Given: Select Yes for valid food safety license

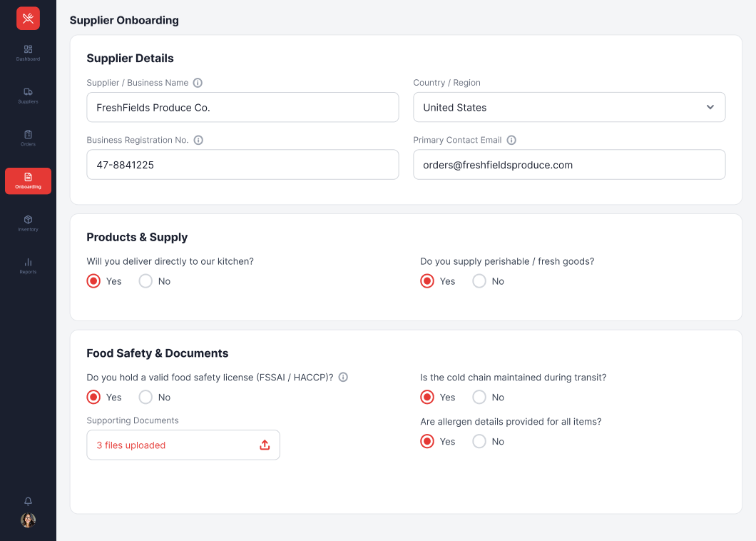Looking at the screenshot, I should tap(93, 397).
